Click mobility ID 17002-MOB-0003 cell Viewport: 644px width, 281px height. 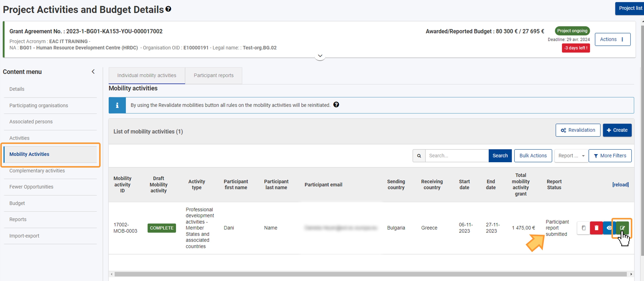[125, 228]
